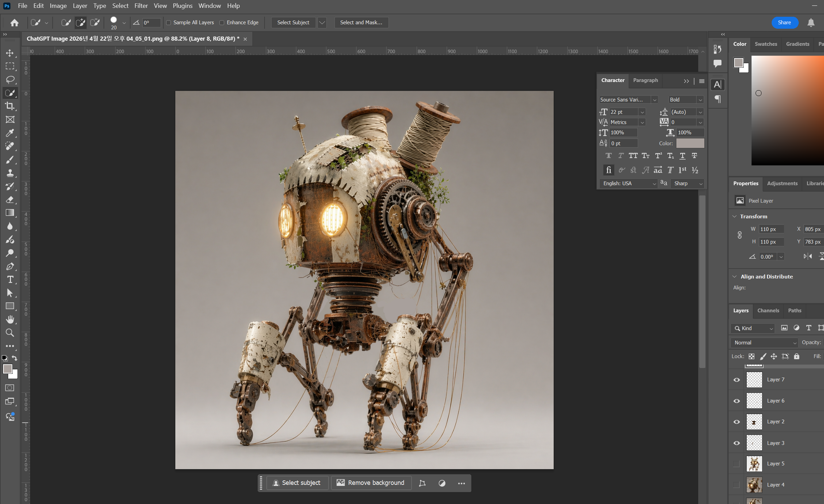Open the anti-aliasing Sharp dropdown

687,183
